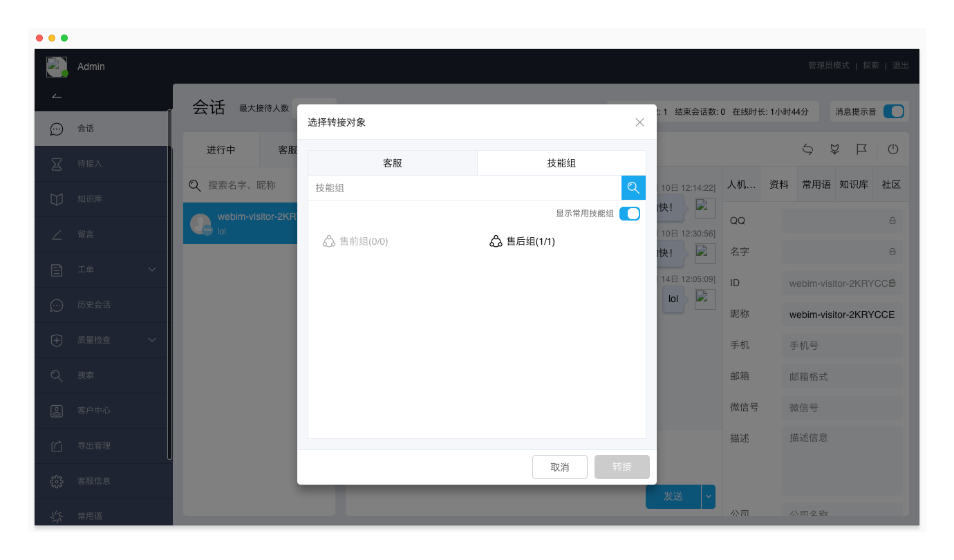The width and height of the screenshot is (954, 560).
Task: Click the flag icon above the chat
Action: (x=863, y=149)
